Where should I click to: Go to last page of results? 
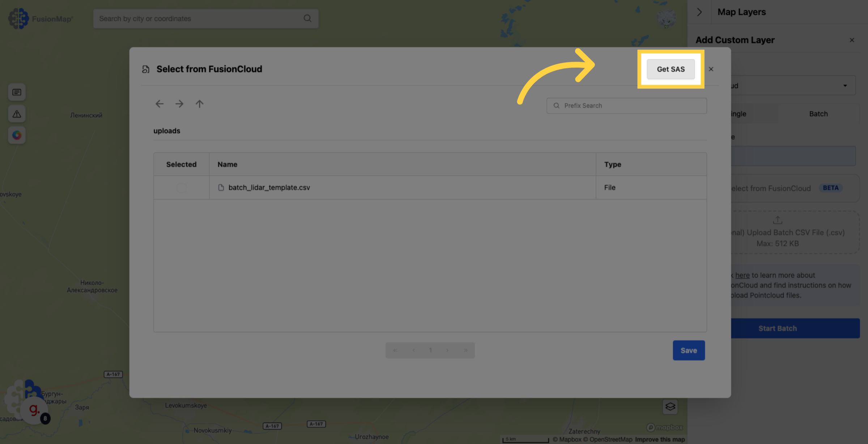(465, 350)
